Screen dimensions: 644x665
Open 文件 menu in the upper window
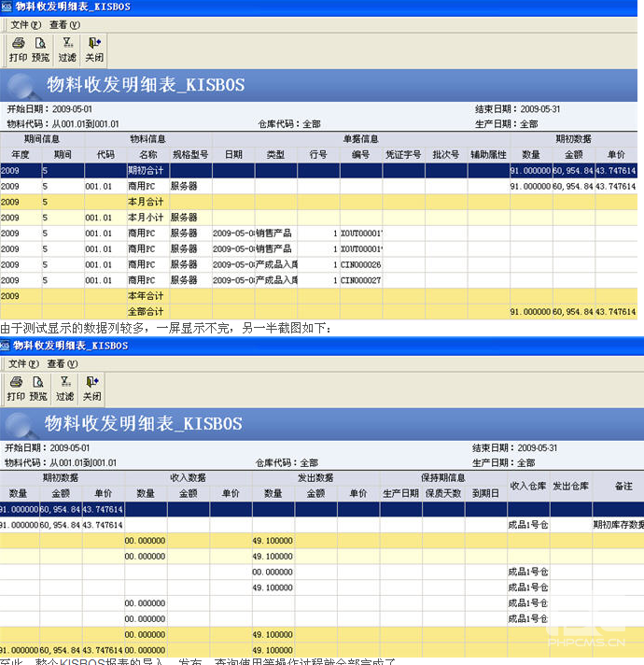(24, 24)
